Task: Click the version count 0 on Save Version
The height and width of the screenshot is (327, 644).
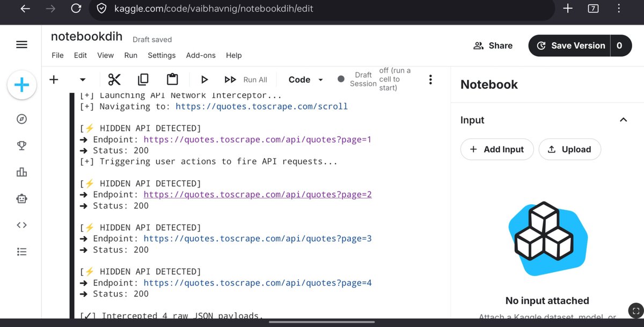Action: point(619,46)
